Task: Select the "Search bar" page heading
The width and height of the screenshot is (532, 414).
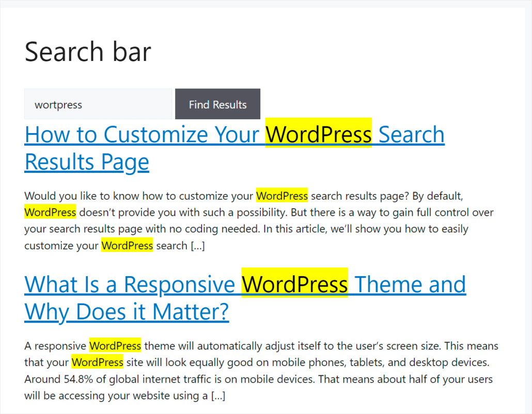Action: 87,51
